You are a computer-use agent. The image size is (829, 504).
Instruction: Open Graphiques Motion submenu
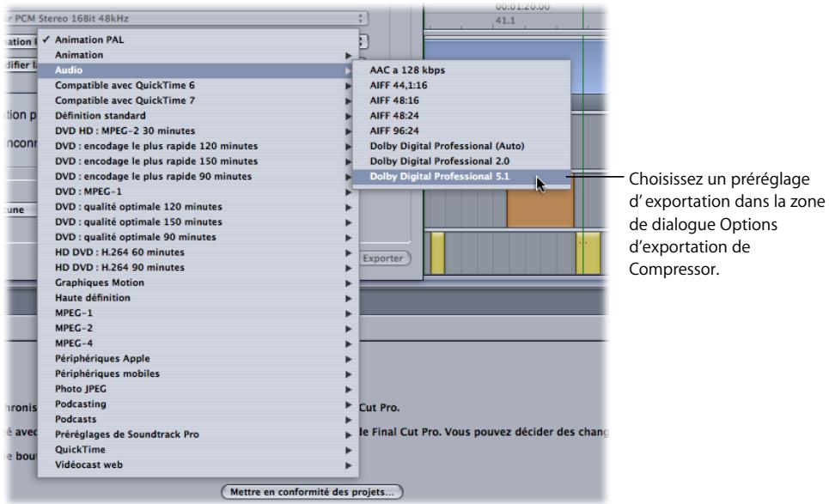coord(198,282)
